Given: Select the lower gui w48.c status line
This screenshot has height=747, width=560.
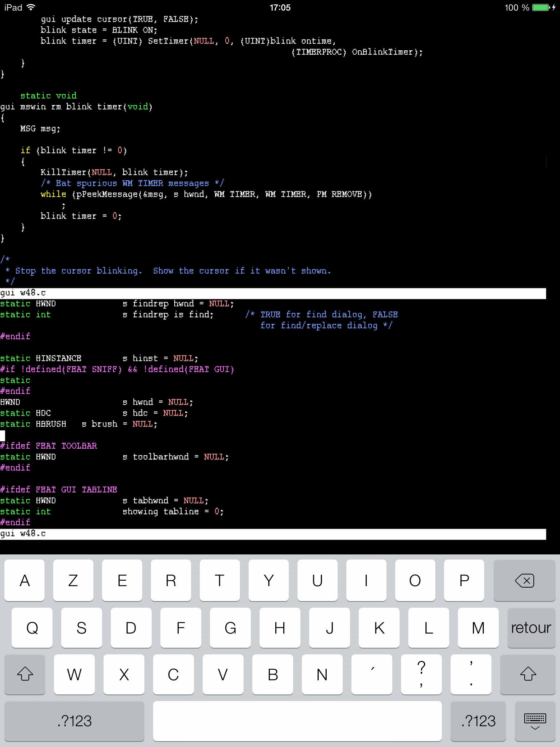Looking at the screenshot, I should pos(273,534).
